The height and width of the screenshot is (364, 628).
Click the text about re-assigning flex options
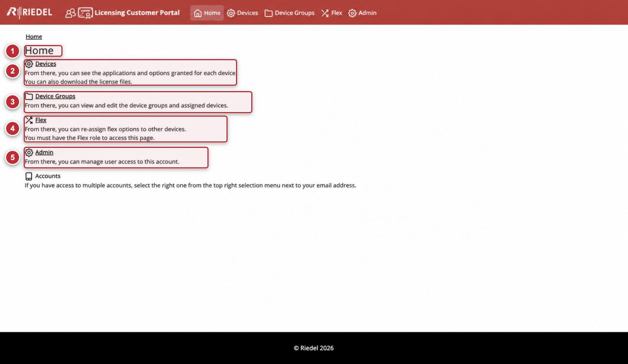(105, 129)
